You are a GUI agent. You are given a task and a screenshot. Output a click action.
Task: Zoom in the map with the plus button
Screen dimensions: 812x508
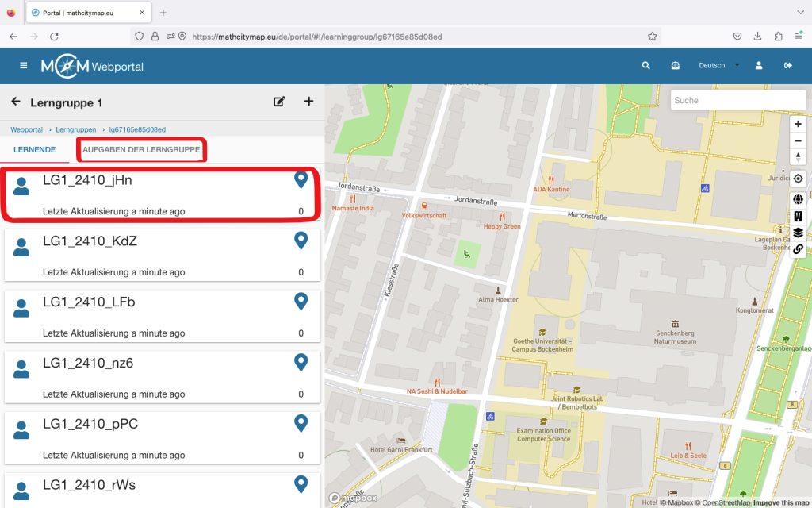(x=798, y=124)
